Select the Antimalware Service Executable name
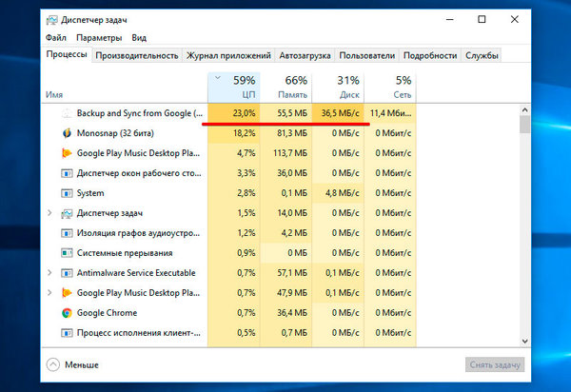Image resolution: width=571 pixels, height=392 pixels. [136, 273]
